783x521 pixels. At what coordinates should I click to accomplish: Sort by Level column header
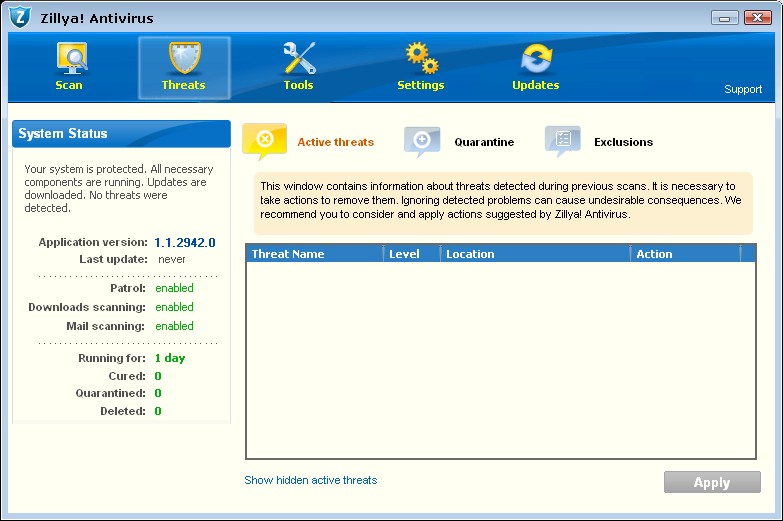point(412,254)
